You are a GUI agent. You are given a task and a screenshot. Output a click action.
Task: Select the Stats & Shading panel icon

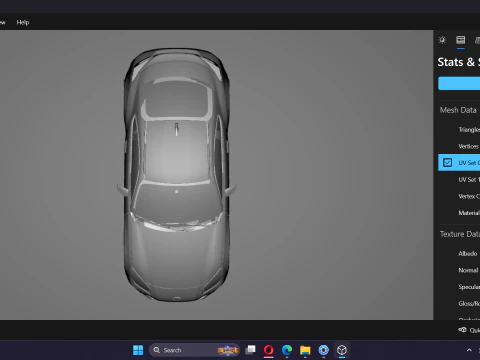coord(461,40)
